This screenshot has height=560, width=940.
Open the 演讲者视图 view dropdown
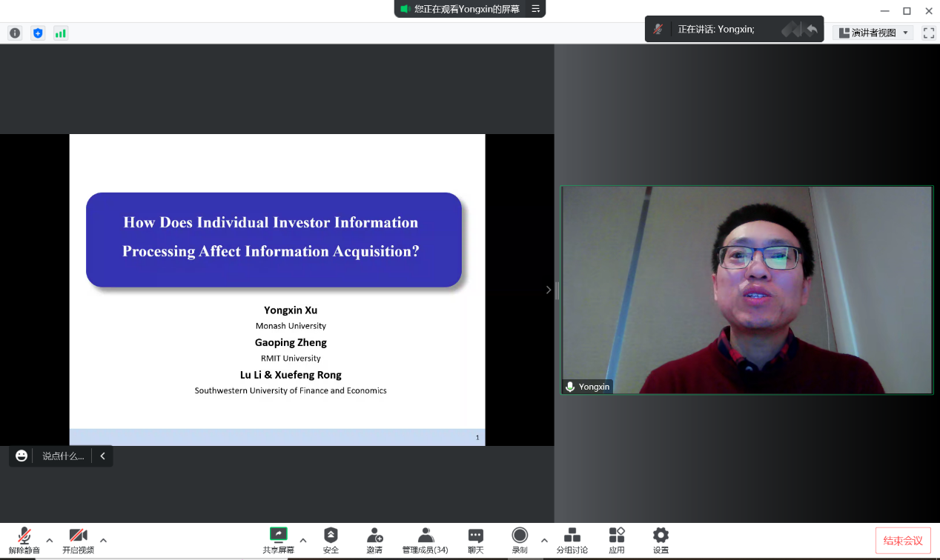point(873,33)
